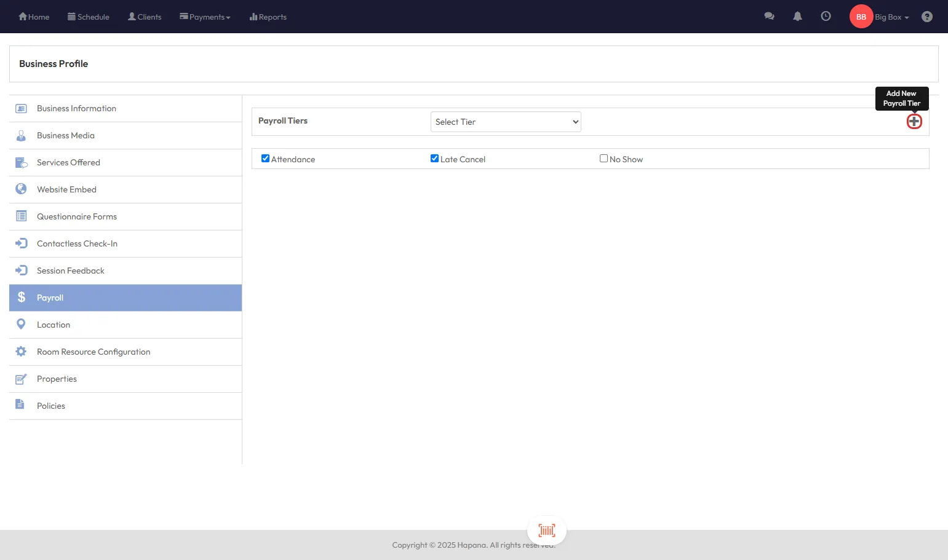Select Session Feedback in sidebar
The image size is (948, 560).
[x=71, y=271]
